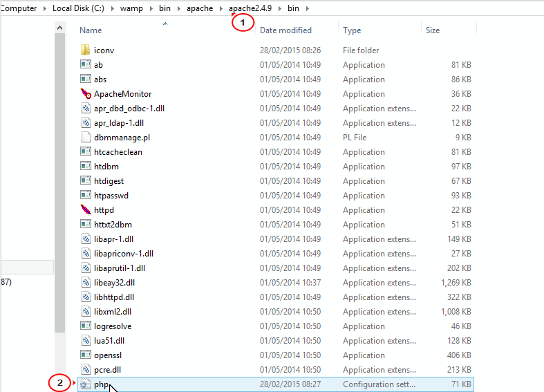Click the libeay32.dll file icon
544x392 pixels.
[86, 283]
